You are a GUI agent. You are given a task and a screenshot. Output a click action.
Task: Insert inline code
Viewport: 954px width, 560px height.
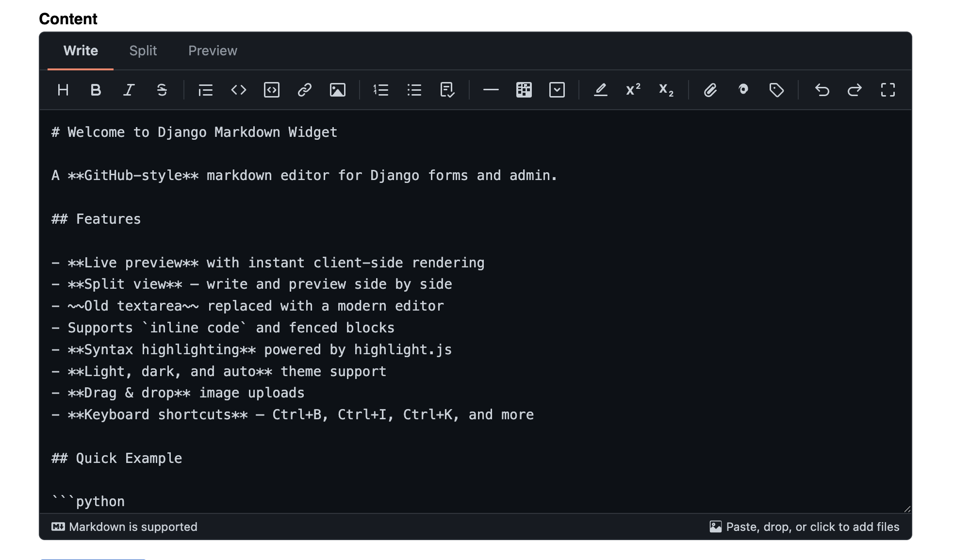238,90
